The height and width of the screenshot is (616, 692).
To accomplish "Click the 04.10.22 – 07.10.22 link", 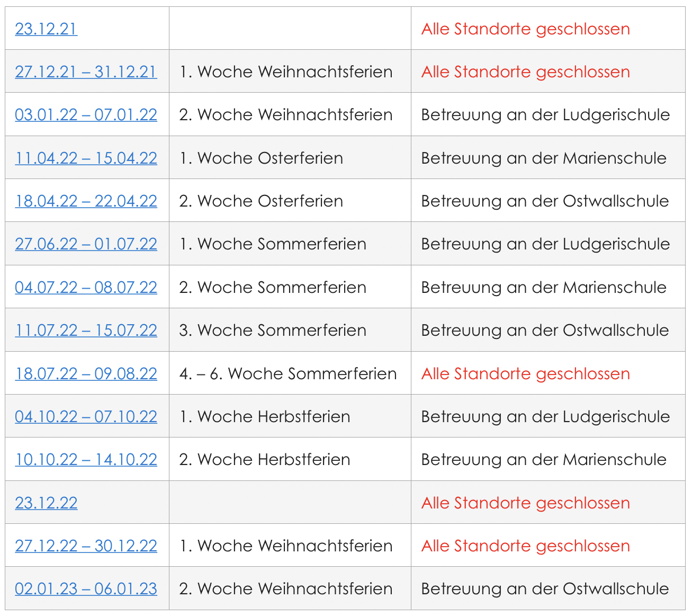I will (x=86, y=416).
